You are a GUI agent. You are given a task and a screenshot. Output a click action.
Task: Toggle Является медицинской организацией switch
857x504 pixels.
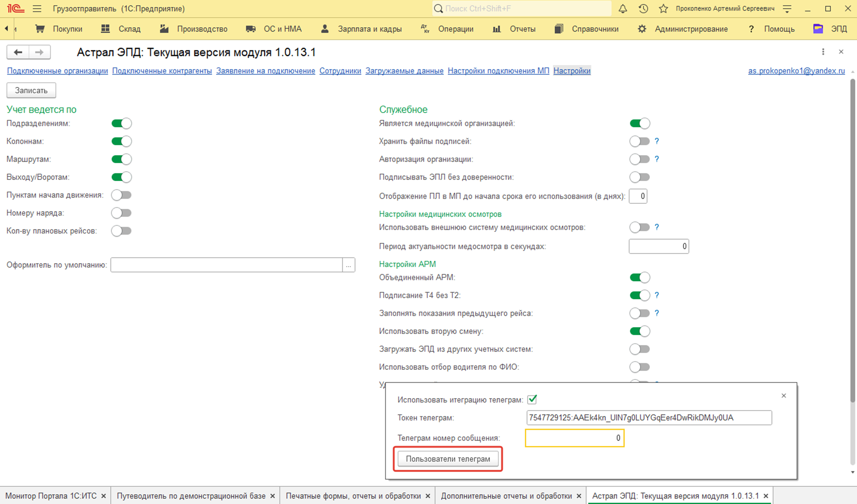640,123
